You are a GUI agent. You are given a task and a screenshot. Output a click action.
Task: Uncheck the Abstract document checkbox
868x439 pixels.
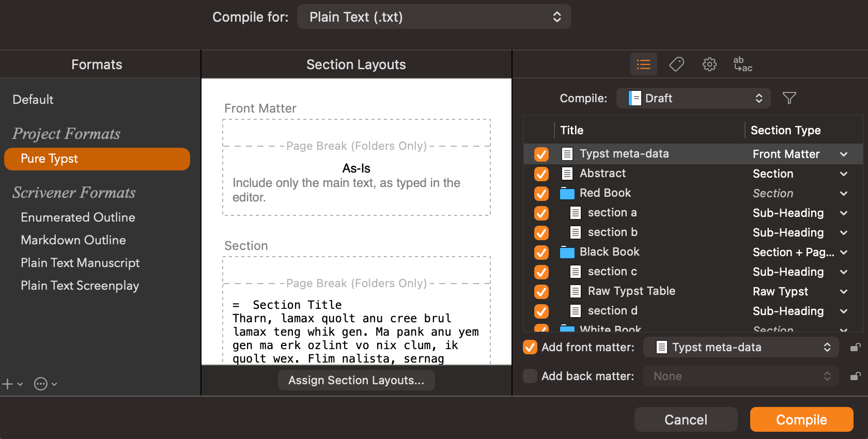pos(541,174)
